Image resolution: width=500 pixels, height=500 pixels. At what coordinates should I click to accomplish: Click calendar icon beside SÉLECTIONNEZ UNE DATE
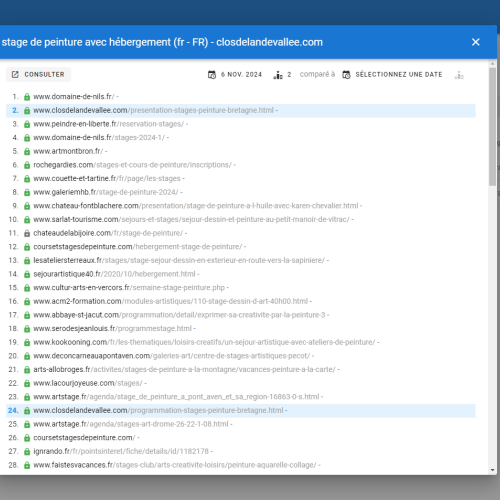click(346, 75)
